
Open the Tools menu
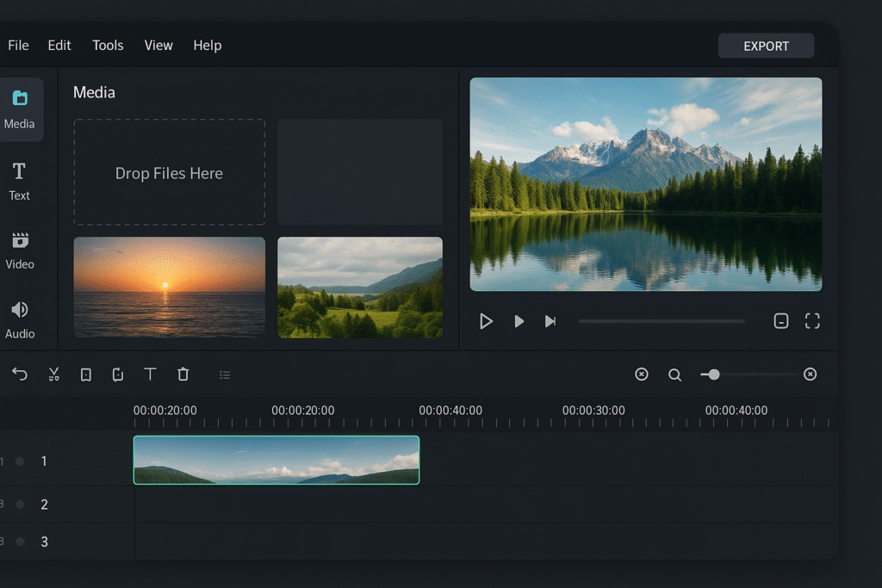click(108, 46)
